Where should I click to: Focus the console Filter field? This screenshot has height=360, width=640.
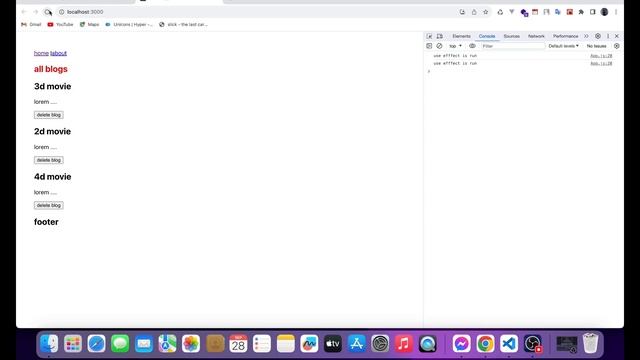point(513,46)
